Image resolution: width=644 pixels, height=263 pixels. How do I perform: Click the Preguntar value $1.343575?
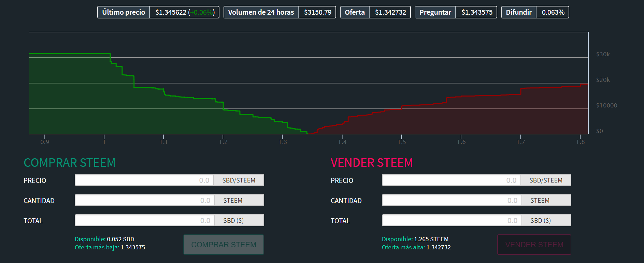[477, 12]
